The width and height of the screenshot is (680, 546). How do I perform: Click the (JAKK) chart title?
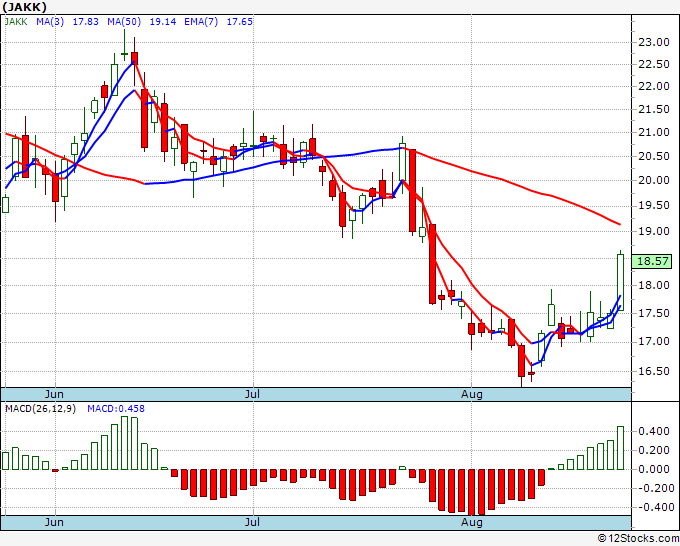click(x=24, y=7)
